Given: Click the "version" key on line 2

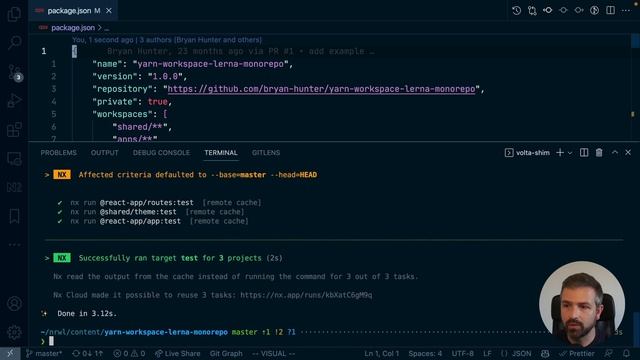Looking at the screenshot, I should [115, 76].
